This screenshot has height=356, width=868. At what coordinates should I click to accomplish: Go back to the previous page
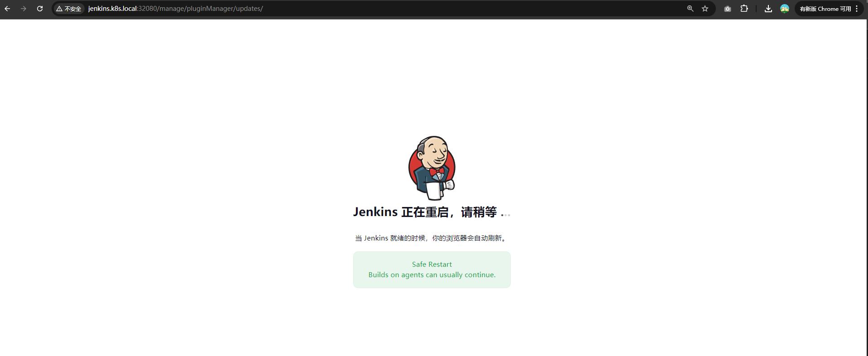(x=7, y=9)
